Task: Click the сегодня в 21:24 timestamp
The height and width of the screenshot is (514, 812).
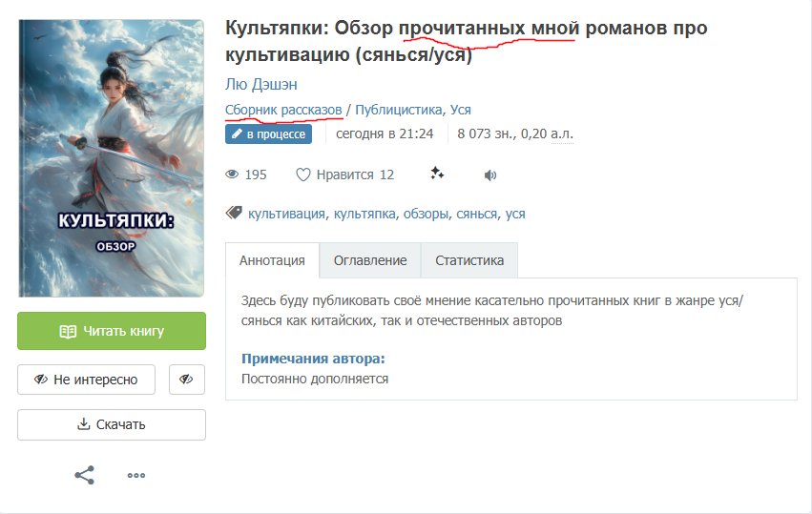Action: point(385,134)
